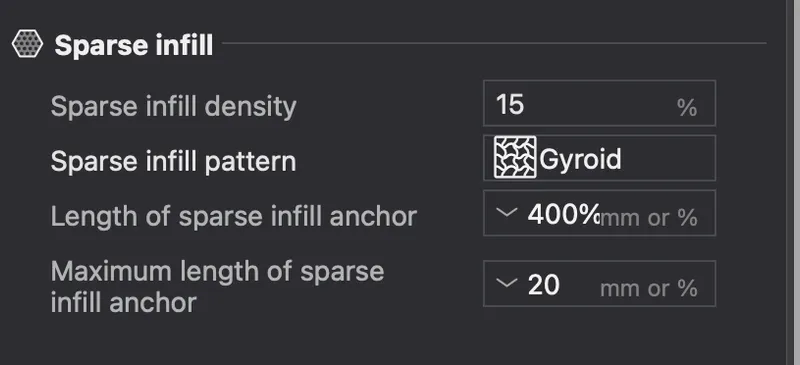
Task: Open the Sparse infill pattern dropdown
Action: point(599,158)
